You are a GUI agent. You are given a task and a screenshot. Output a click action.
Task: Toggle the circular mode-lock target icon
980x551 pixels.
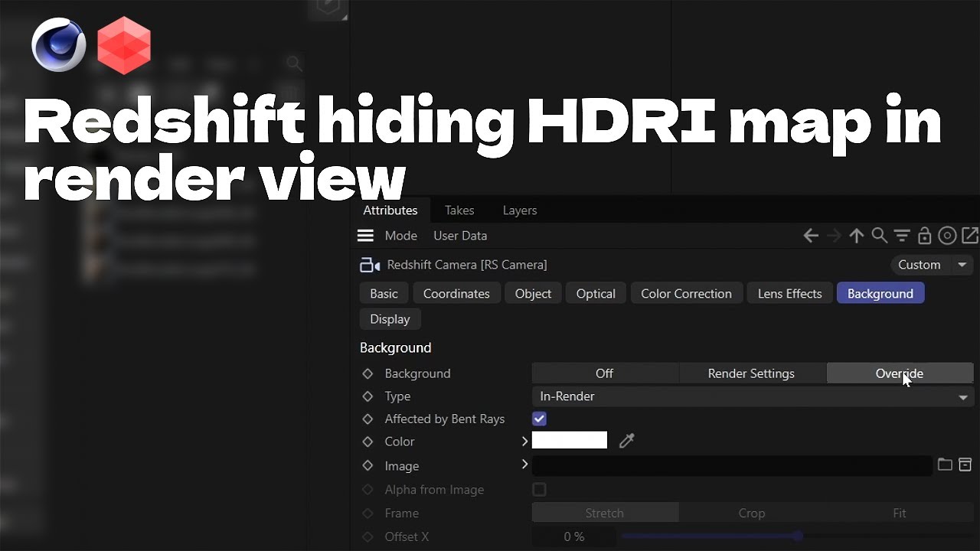pos(947,236)
